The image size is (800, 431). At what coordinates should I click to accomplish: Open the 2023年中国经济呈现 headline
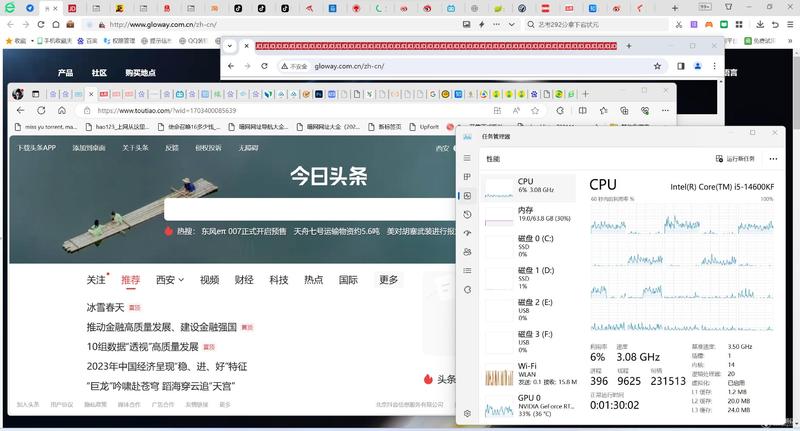(167, 367)
